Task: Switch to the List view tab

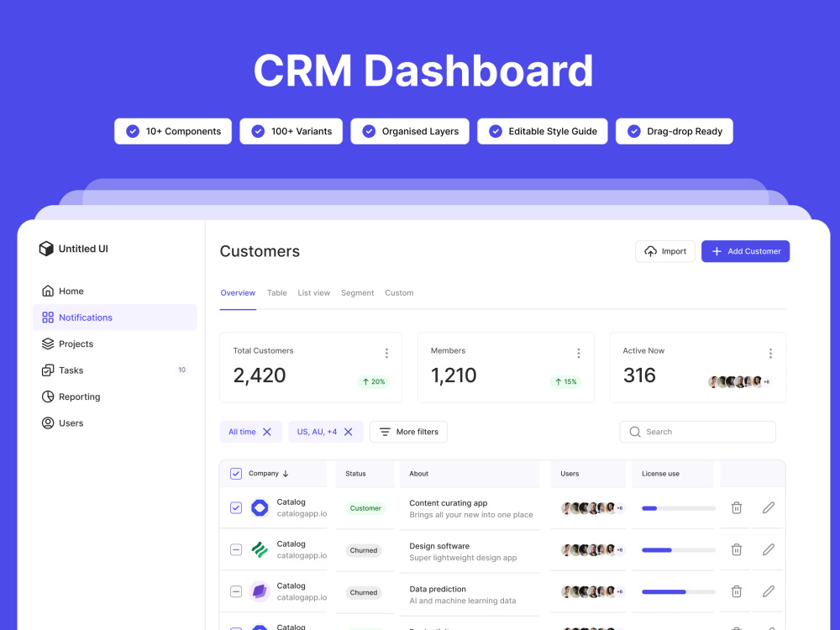Action: (x=314, y=293)
